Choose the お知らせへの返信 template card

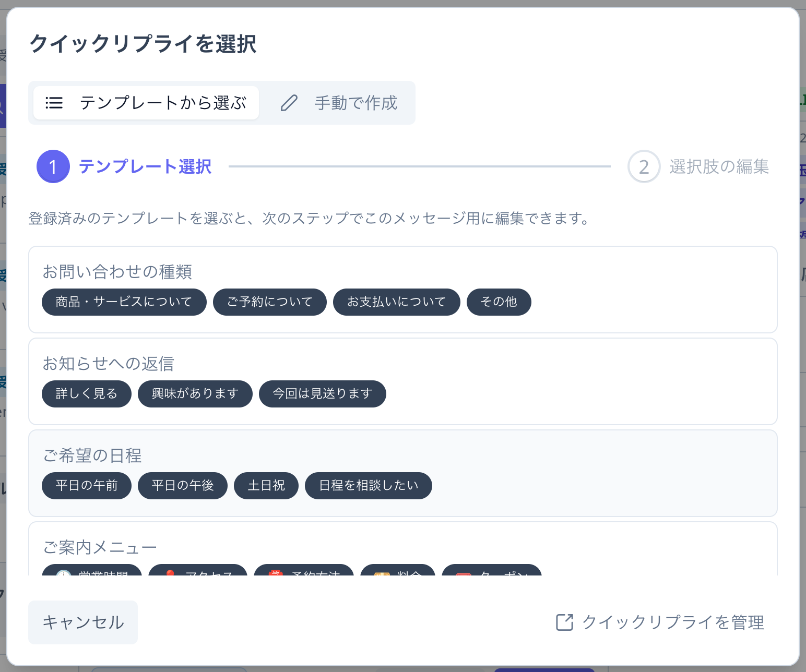[x=403, y=381]
